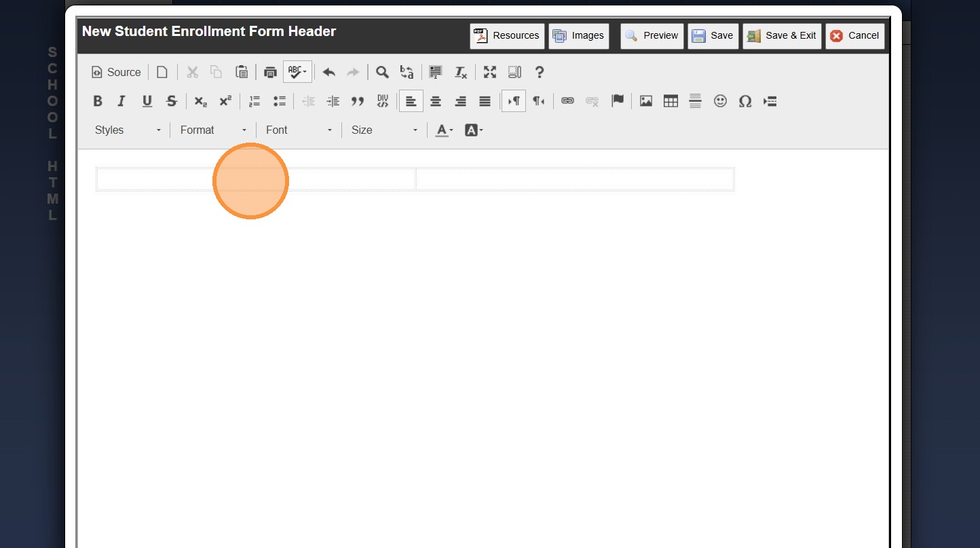This screenshot has height=548, width=980.
Task: Insert an image with the Image icon
Action: tap(646, 101)
